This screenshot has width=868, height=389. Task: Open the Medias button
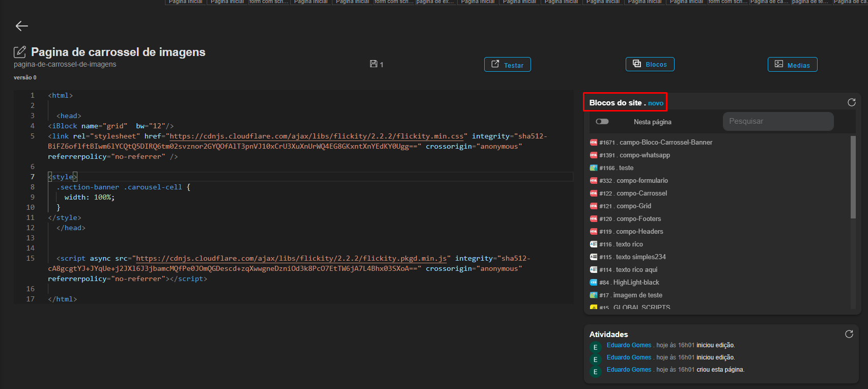point(792,65)
